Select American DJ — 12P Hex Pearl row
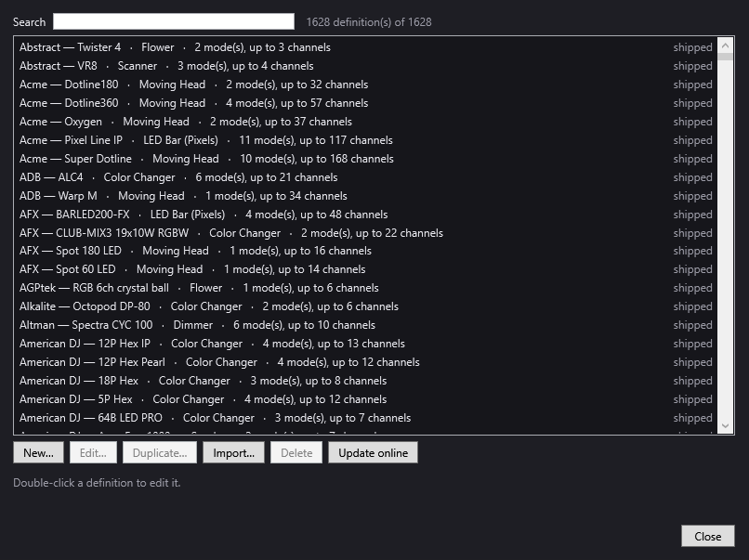The height and width of the screenshot is (560, 749). [365, 362]
